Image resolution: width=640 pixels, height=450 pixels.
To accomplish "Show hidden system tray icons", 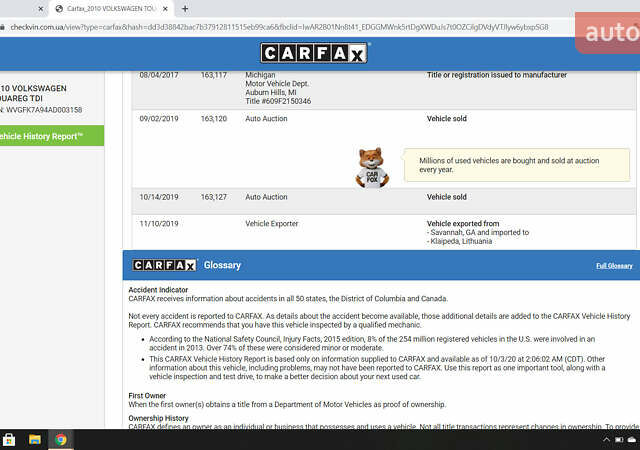I will [607, 439].
